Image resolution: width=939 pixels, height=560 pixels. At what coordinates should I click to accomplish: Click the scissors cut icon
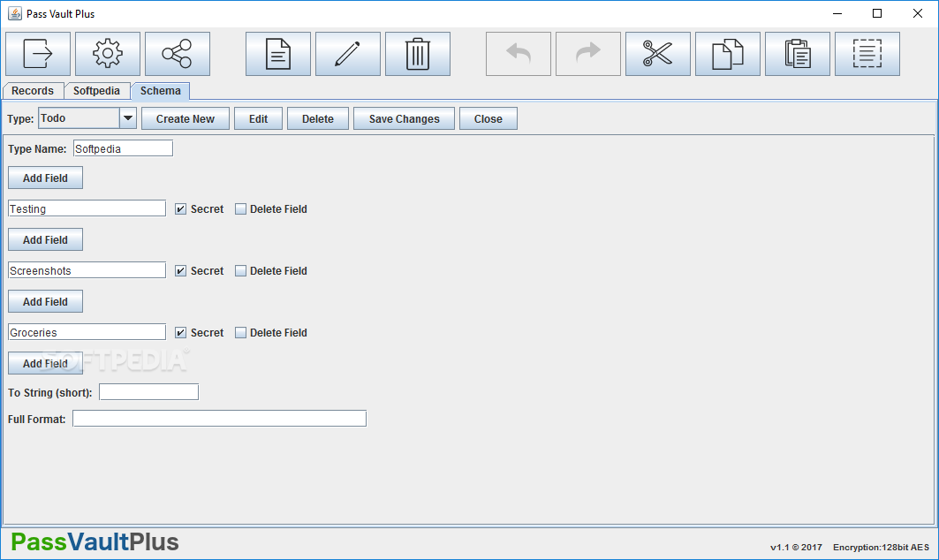coord(657,54)
